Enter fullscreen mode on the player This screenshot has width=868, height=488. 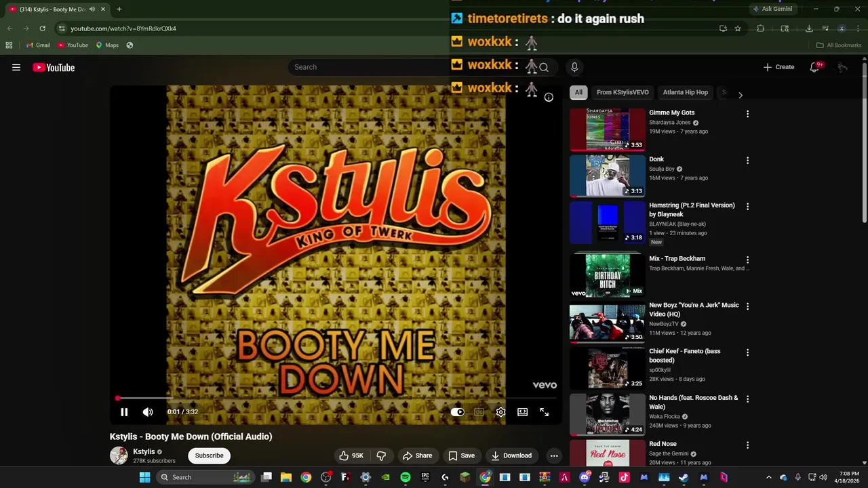pyautogui.click(x=544, y=412)
